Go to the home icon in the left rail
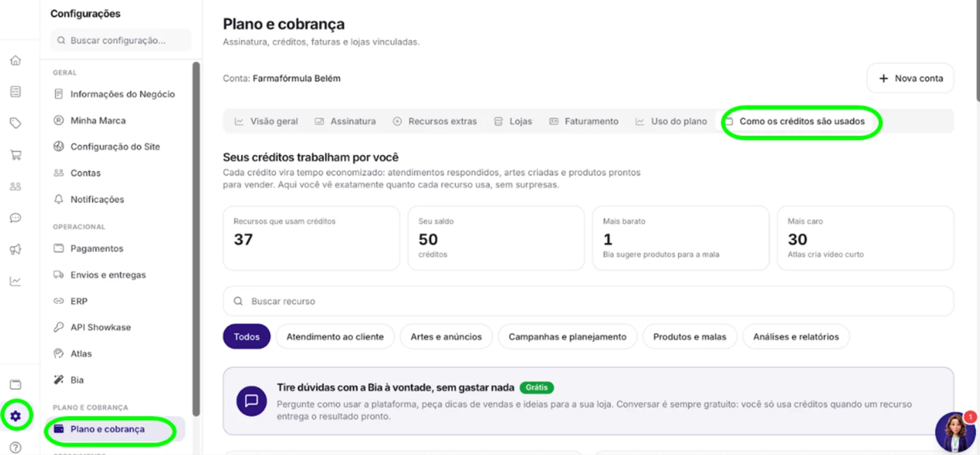This screenshot has width=980, height=455. [x=15, y=61]
